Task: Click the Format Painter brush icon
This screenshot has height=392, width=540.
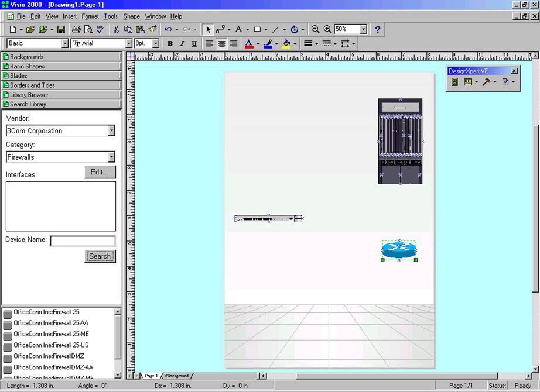Action: (153, 29)
